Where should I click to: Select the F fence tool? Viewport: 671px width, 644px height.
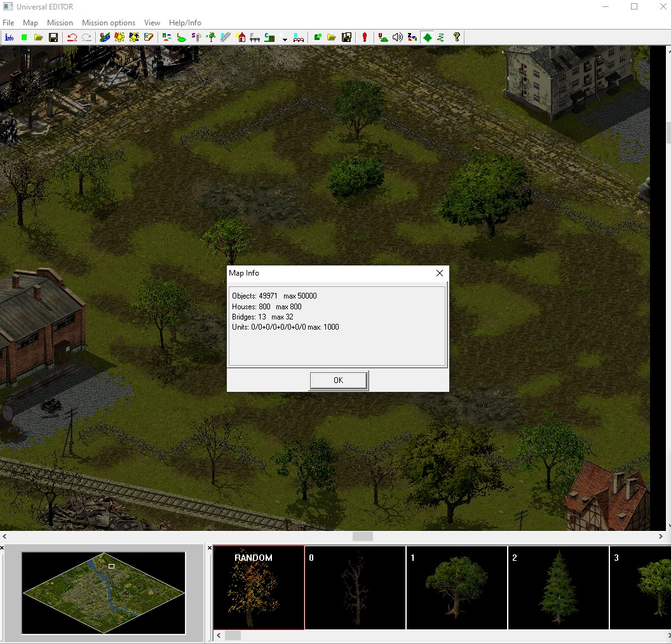point(255,37)
